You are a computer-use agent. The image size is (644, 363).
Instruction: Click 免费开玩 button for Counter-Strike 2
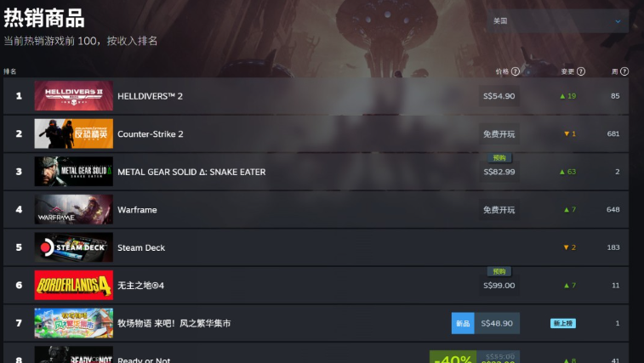[x=499, y=133]
